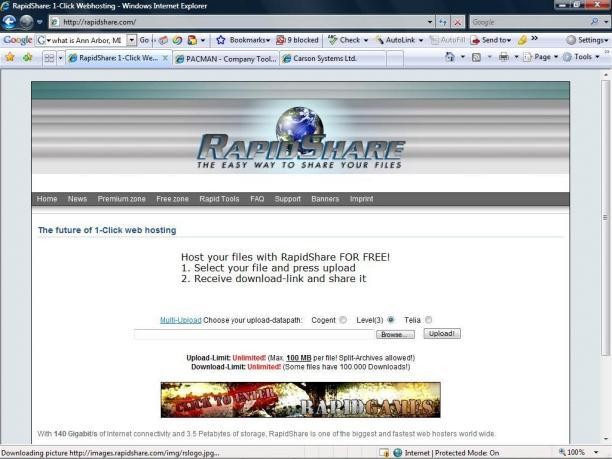This screenshot has width=612, height=459.
Task: Open the Page menu
Action: coord(541,57)
